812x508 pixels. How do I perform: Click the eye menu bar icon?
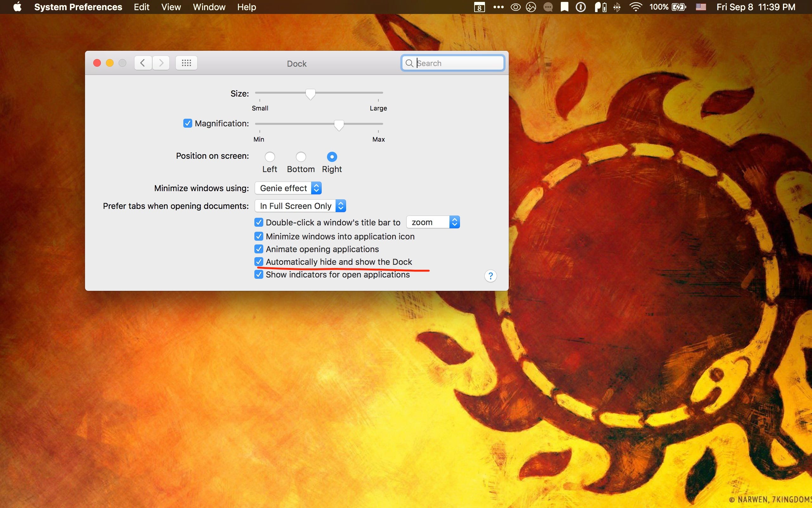515,7
